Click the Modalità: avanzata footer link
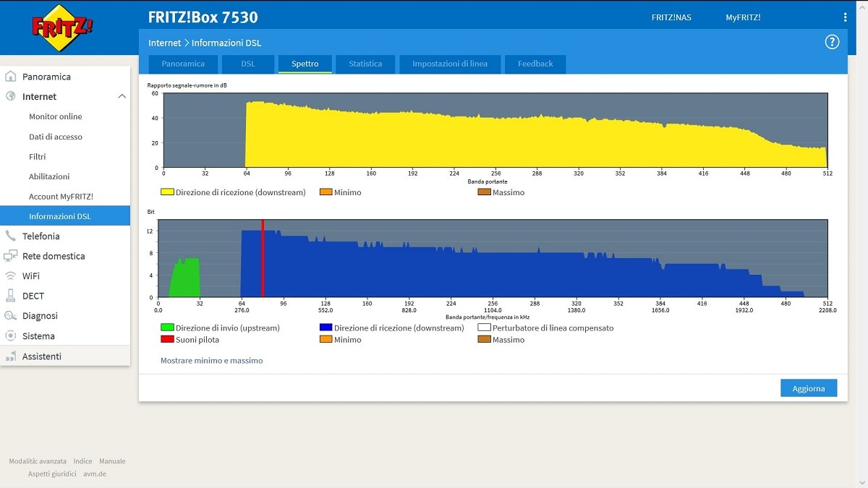 (38, 461)
